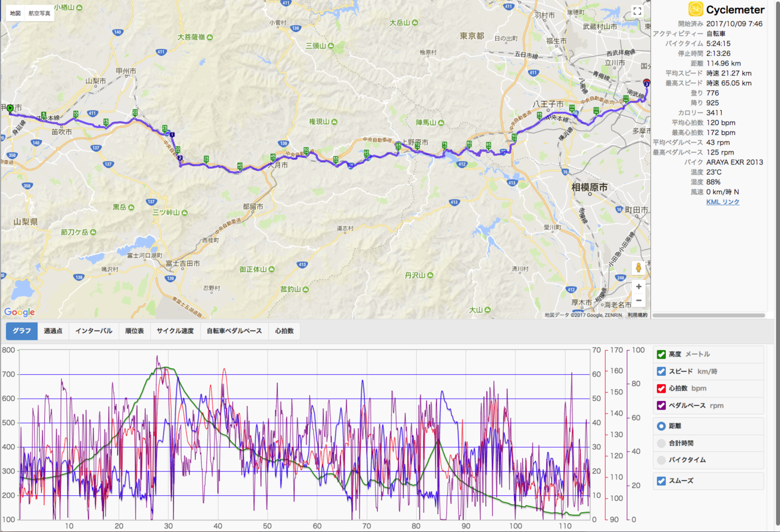Click the bike time value 5:24:15

(x=718, y=44)
